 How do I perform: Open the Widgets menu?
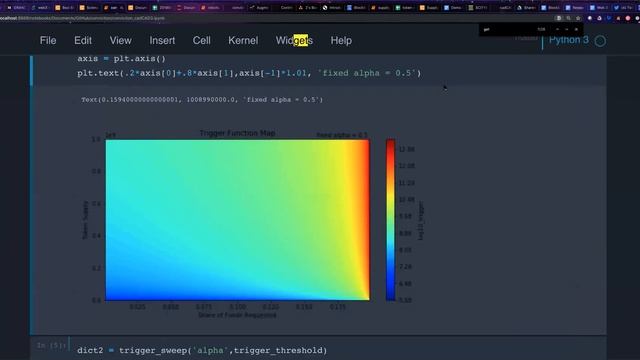[294, 40]
